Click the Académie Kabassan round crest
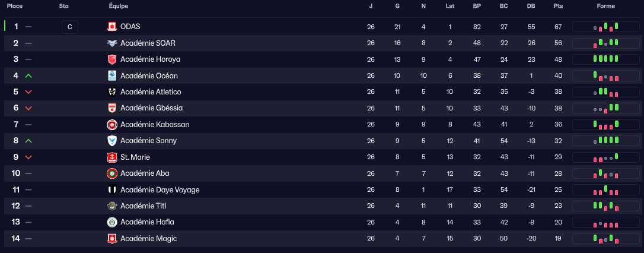 click(111, 125)
